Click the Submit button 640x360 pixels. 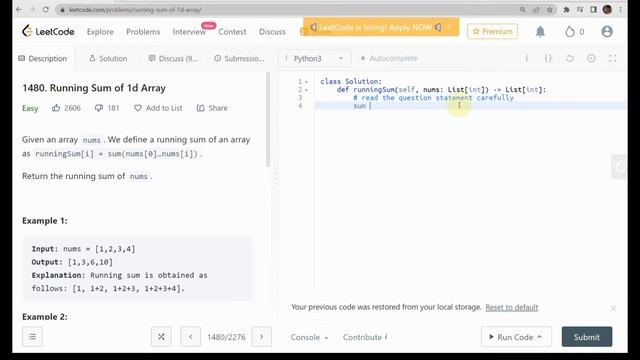(587, 337)
